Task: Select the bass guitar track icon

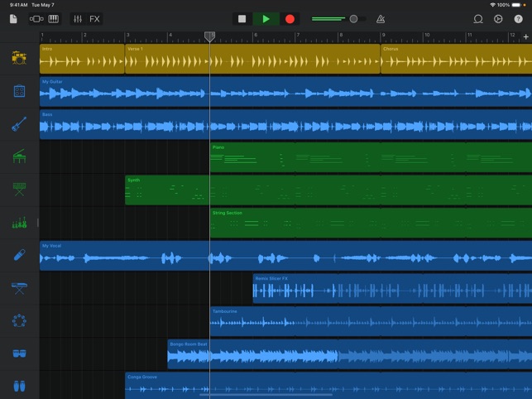Action: [x=19, y=124]
